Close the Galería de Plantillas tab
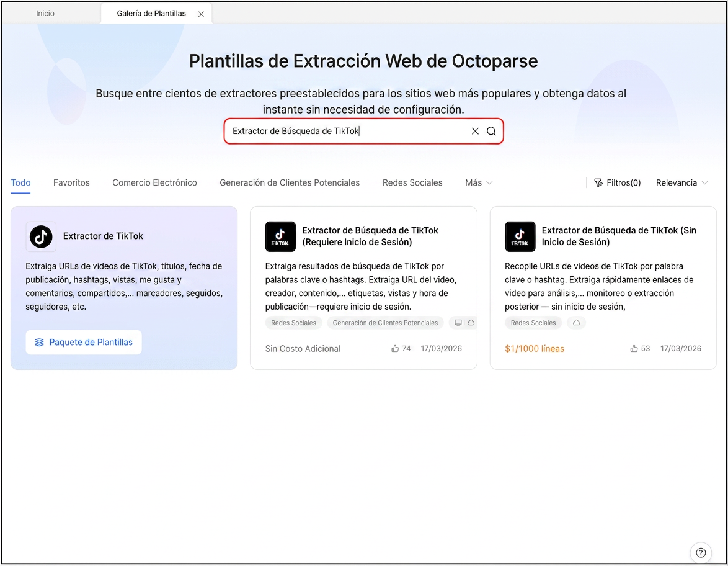The image size is (728, 566). tap(201, 14)
